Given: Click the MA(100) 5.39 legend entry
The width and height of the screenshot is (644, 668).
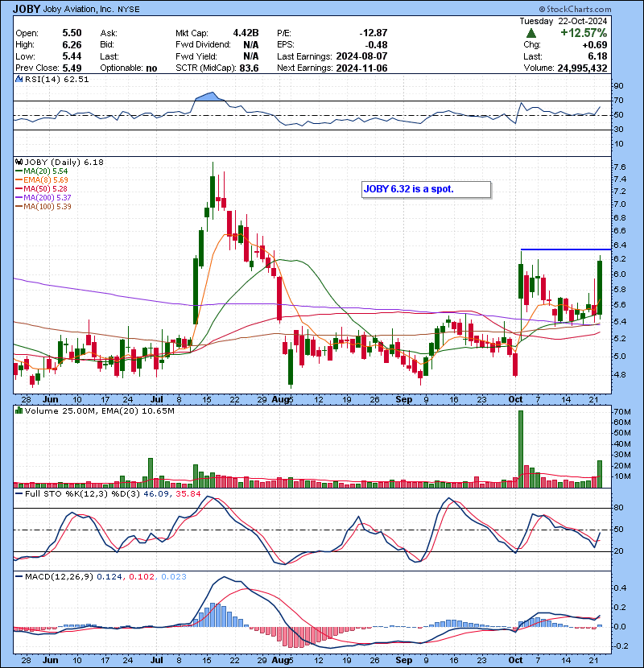Looking at the screenshot, I should tap(43, 207).
